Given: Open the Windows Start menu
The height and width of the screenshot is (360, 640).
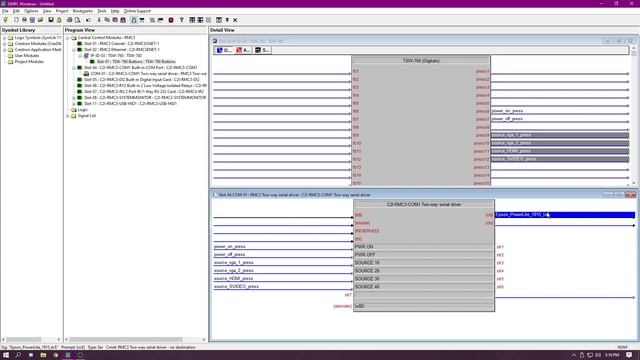Looking at the screenshot, I should pos(6,355).
